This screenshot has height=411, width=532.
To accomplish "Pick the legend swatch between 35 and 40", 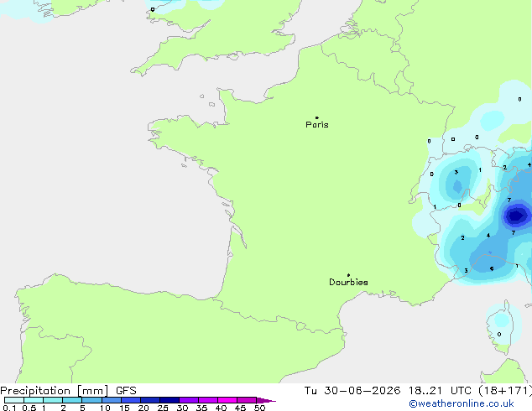I will click(208, 400).
